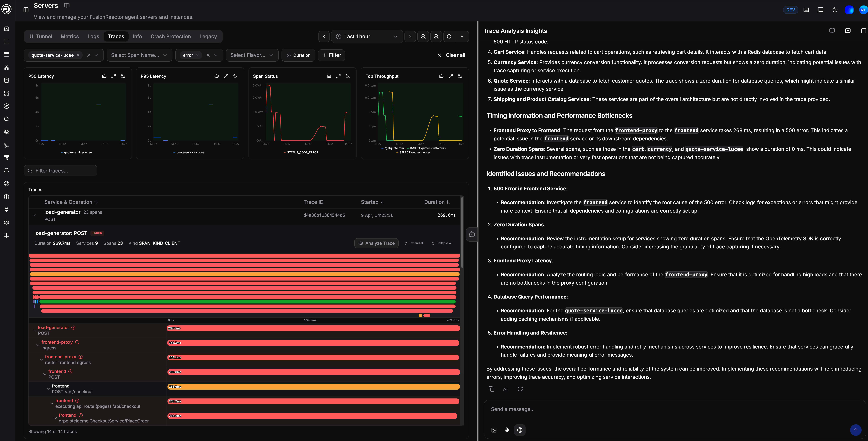Download the trace analysis response
The height and width of the screenshot is (441, 868).
(506, 389)
